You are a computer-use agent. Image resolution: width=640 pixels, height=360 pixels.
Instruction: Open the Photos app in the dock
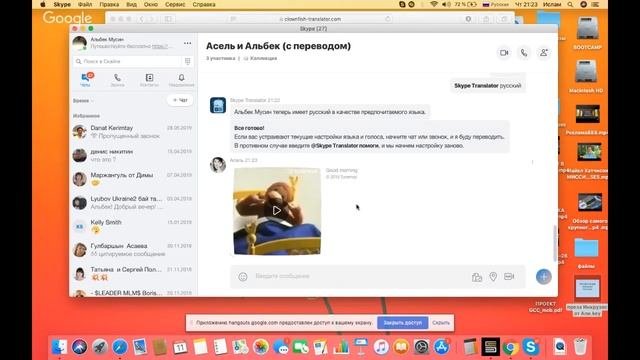[260, 347]
